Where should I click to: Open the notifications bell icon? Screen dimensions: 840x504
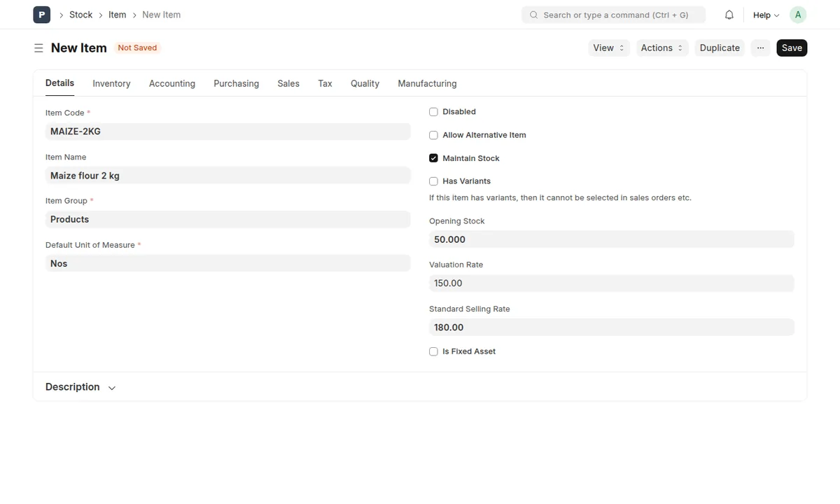coord(729,15)
